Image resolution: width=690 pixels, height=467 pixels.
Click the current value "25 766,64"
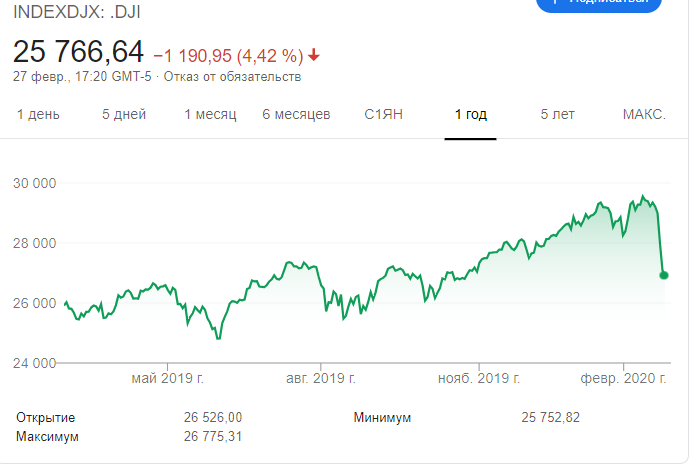[78, 51]
